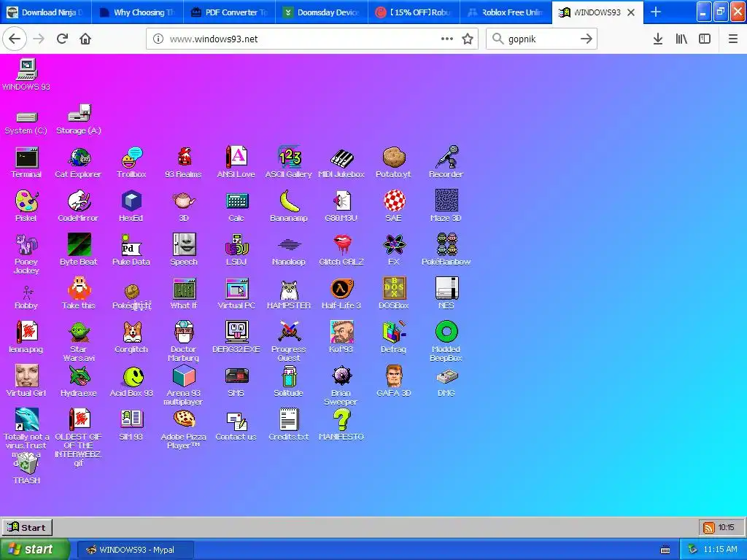Click the Windows XP start button
This screenshot has width=747, height=560.
[x=34, y=550]
